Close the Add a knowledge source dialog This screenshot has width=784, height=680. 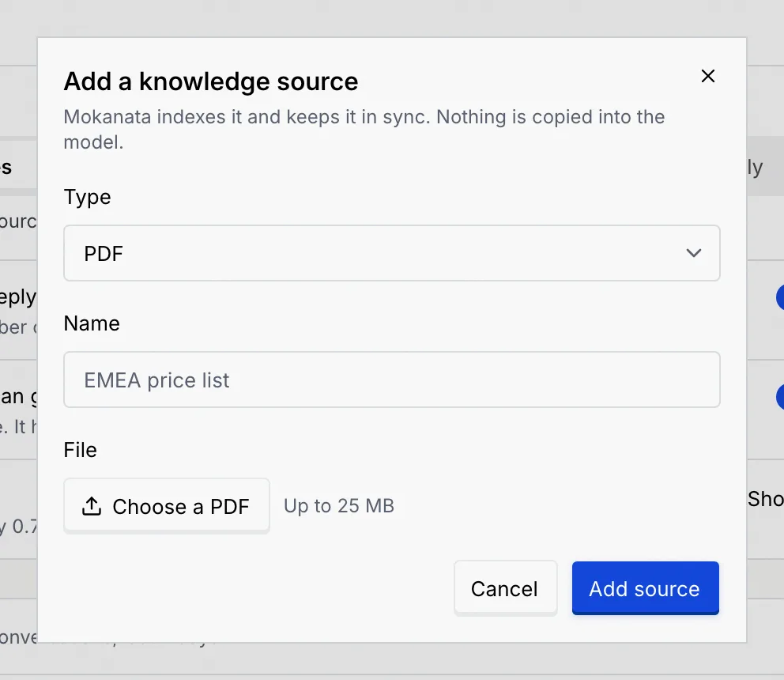pyautogui.click(x=707, y=76)
